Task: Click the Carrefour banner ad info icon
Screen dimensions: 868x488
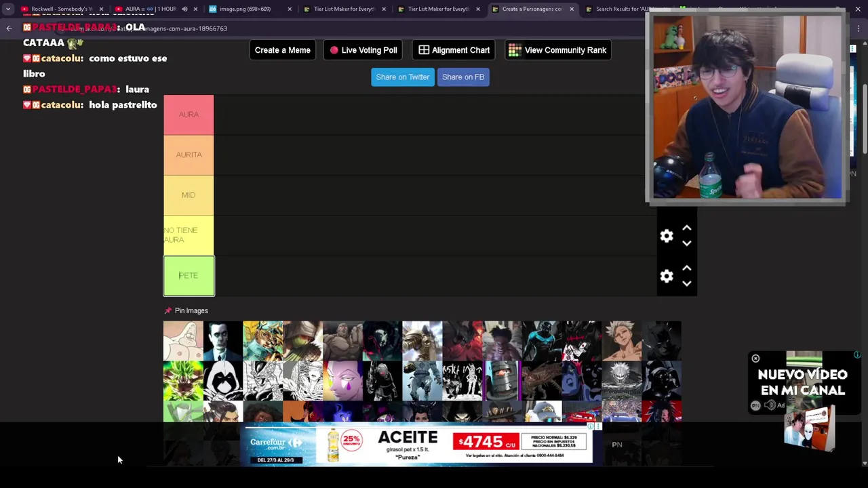Action: pyautogui.click(x=589, y=427)
